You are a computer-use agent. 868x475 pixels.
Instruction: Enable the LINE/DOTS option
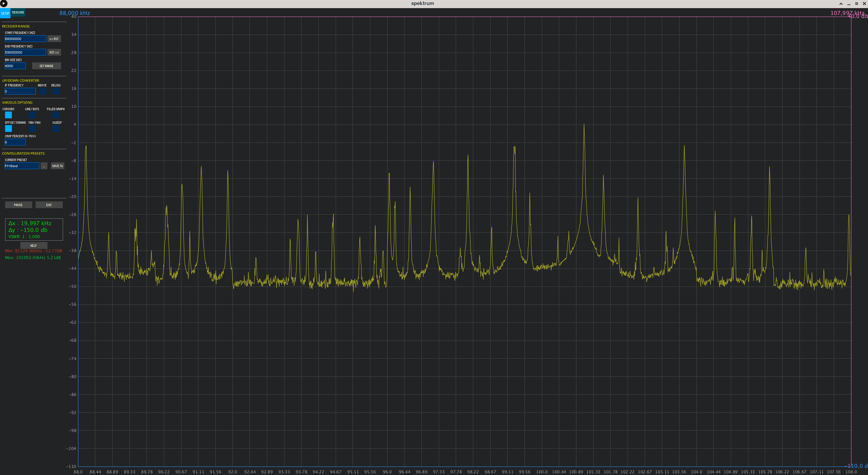[x=32, y=115]
